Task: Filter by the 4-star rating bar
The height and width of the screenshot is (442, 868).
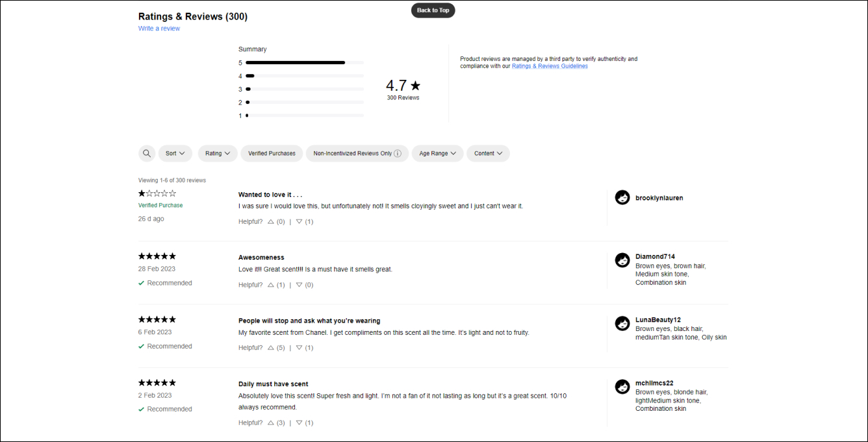Action: pyautogui.click(x=305, y=76)
